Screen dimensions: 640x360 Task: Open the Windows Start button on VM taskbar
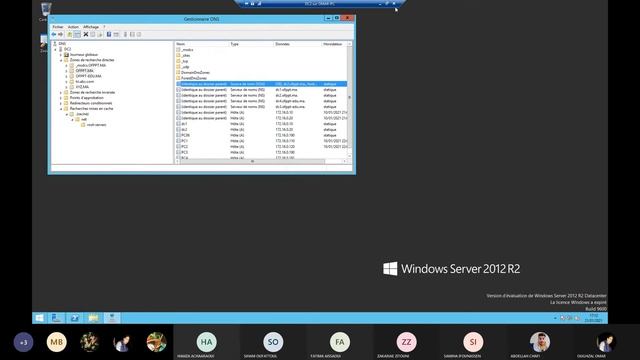tap(40, 318)
